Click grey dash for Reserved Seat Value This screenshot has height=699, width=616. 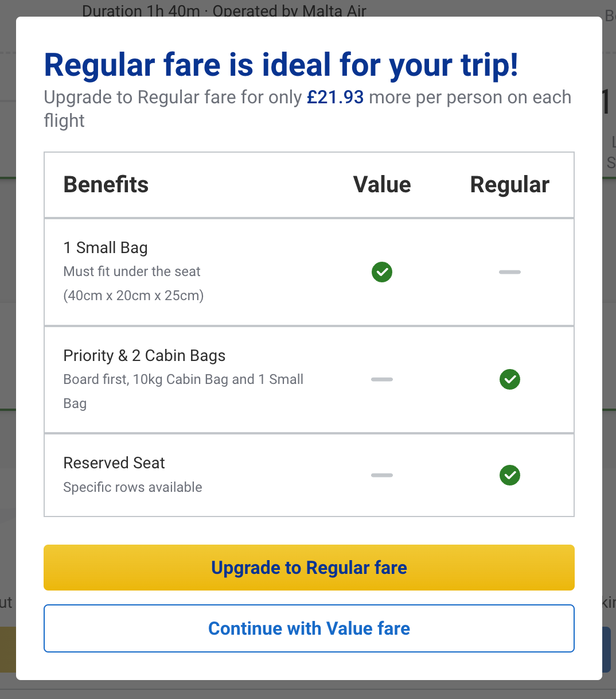(x=382, y=475)
